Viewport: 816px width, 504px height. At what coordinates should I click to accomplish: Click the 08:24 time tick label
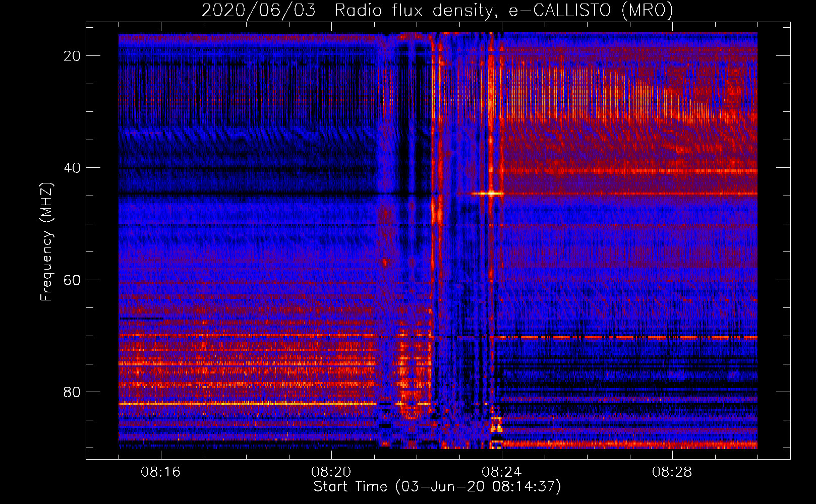click(x=502, y=472)
